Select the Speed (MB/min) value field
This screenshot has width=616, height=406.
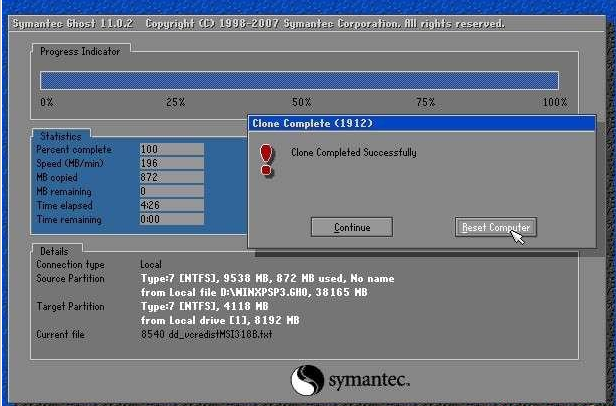click(171, 163)
